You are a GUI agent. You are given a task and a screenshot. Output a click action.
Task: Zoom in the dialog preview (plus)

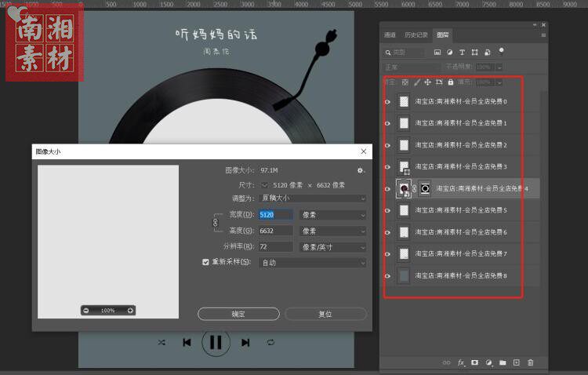[130, 311]
